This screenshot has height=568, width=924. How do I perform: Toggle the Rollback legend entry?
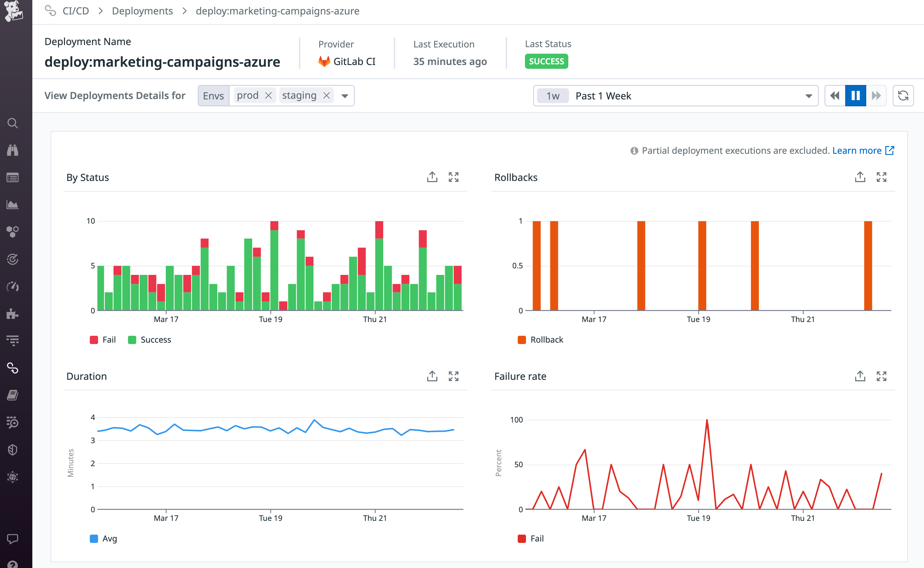(x=540, y=339)
